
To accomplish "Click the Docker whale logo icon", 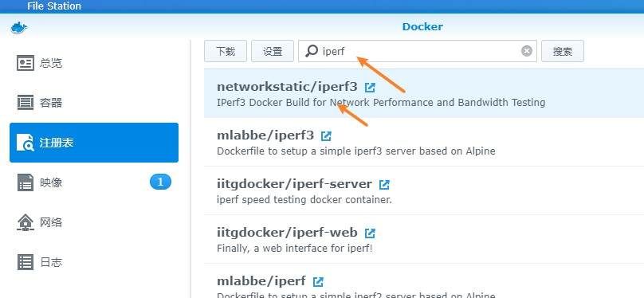I will point(19,29).
